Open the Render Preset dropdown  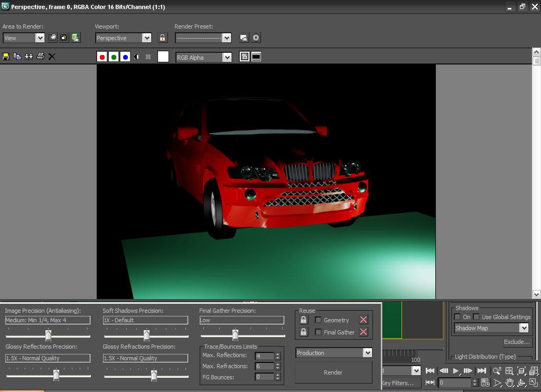click(x=203, y=38)
